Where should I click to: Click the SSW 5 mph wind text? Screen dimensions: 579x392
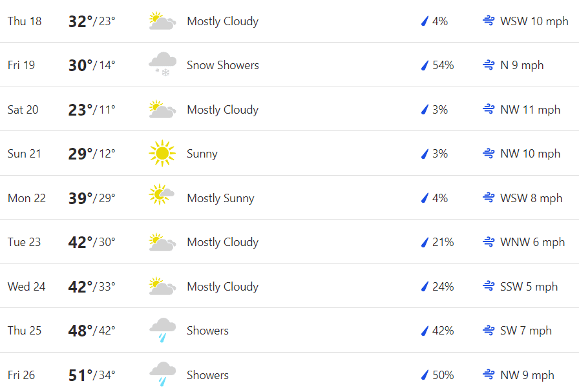point(529,287)
